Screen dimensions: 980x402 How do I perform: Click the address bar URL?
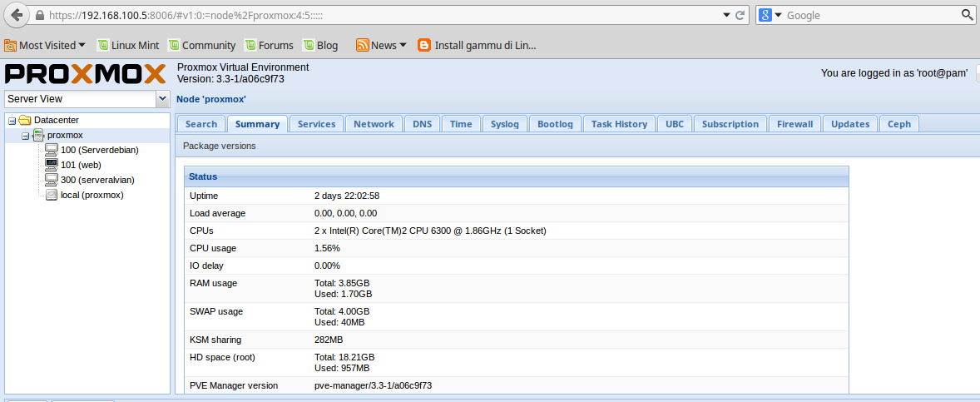185,15
